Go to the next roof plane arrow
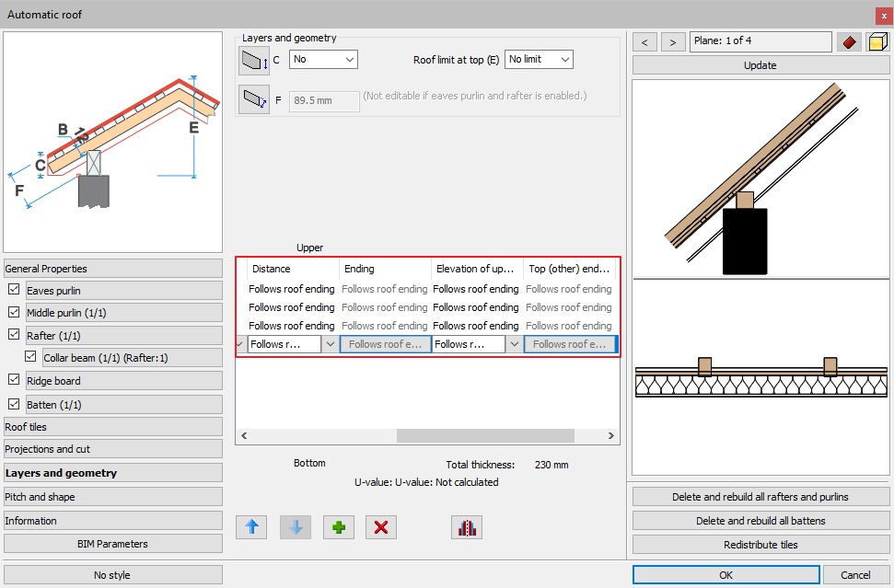894x588 pixels. pyautogui.click(x=674, y=42)
